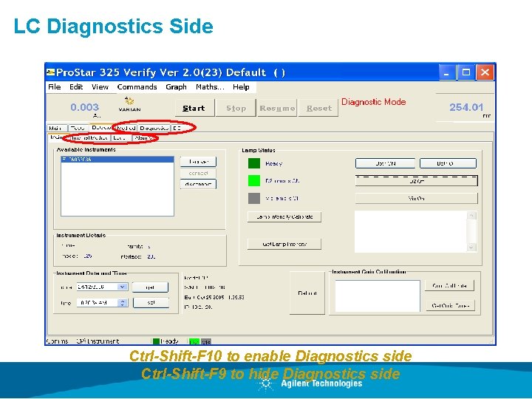
Task: Click the greyed-out connect button
Action: (198, 173)
